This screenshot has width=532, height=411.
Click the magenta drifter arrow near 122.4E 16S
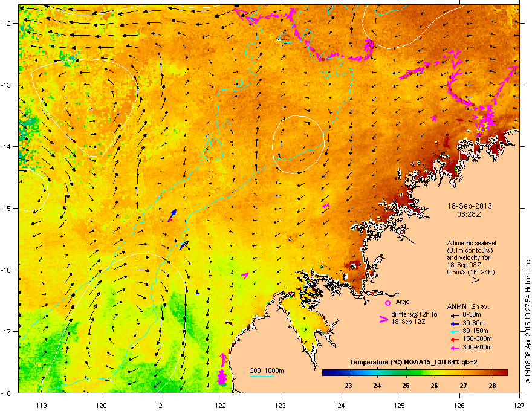[245, 276]
